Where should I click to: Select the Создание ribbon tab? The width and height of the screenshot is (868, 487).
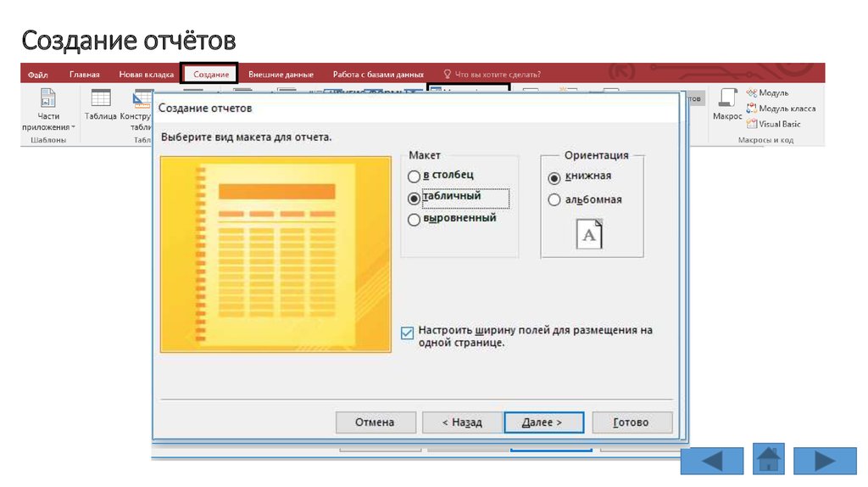tap(210, 75)
